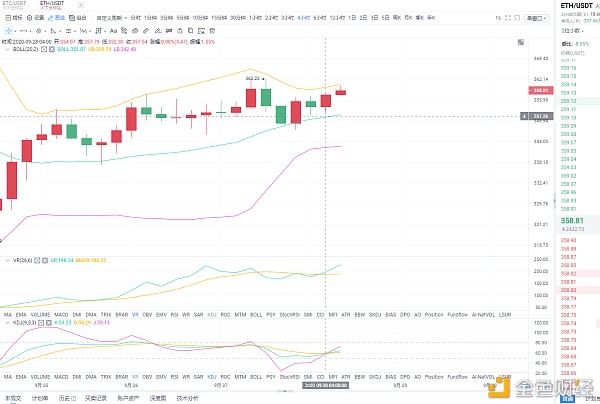Open the 自定义周期 custom period dropdown
The width and height of the screenshot is (600, 404).
click(x=112, y=18)
